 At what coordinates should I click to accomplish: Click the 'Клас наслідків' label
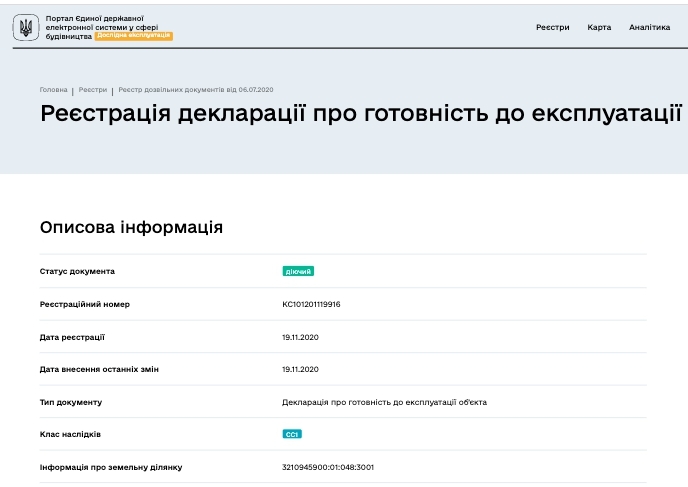click(x=70, y=434)
